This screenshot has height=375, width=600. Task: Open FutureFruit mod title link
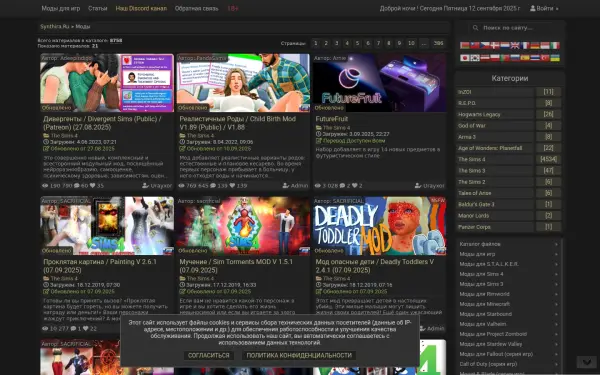[x=332, y=119]
